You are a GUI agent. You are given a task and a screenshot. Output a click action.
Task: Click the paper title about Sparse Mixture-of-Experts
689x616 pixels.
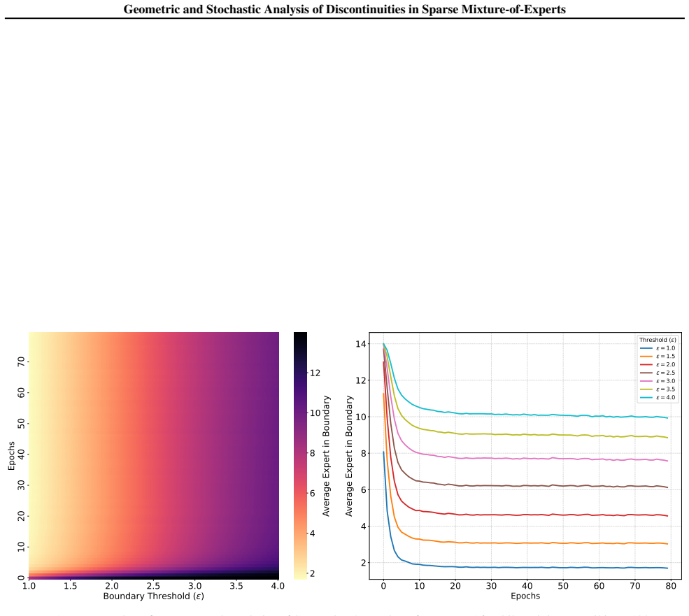344,9
